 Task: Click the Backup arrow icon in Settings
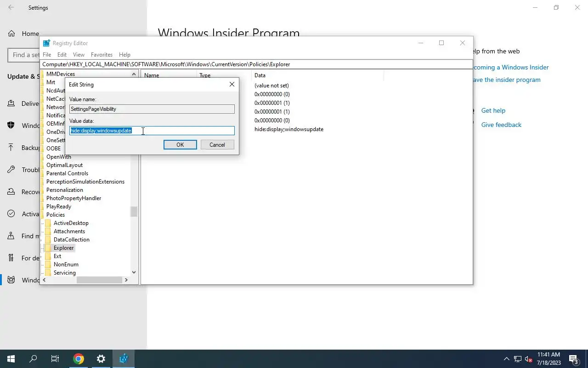(x=11, y=148)
